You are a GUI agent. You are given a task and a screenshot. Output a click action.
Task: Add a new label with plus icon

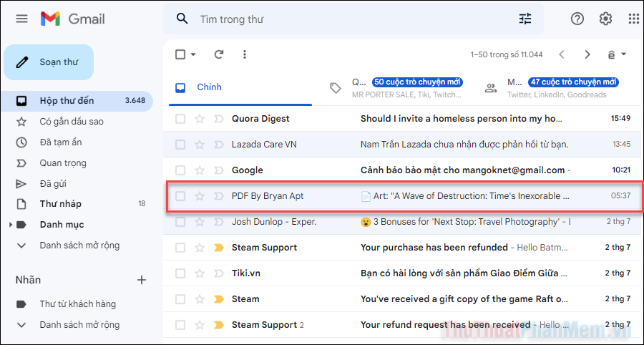(141, 280)
